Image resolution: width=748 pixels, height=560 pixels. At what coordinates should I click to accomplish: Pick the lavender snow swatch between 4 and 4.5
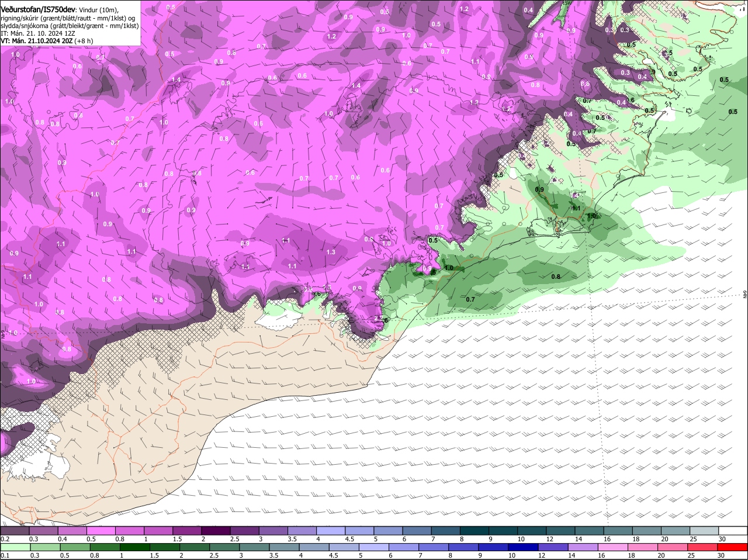[x=330, y=531]
